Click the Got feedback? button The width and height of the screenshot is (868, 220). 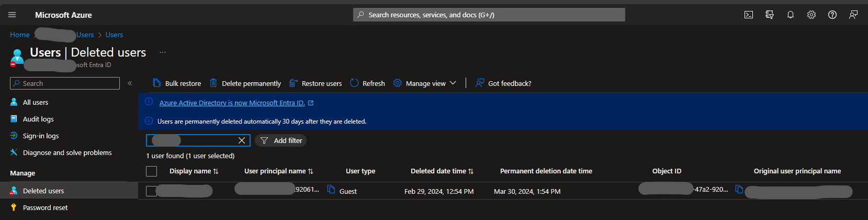pos(503,83)
